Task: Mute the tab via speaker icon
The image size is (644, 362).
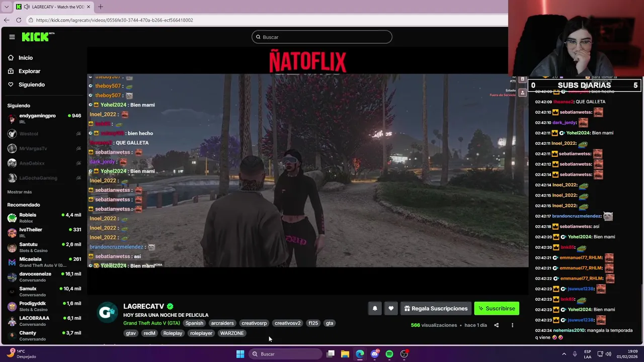Action: tap(26, 7)
